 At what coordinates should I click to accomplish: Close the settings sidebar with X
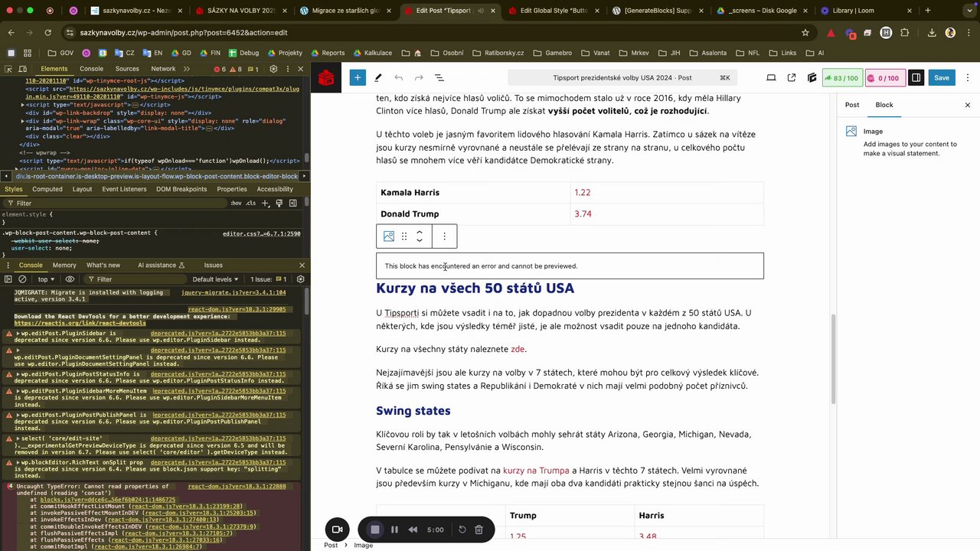point(967,105)
